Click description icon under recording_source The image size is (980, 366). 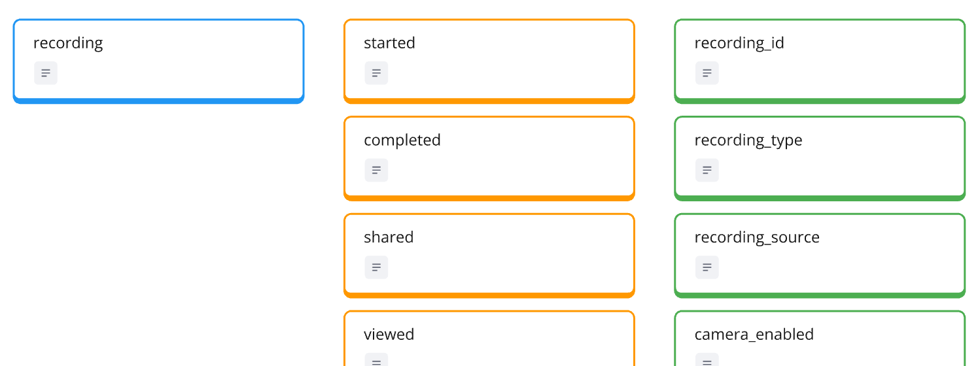click(x=707, y=267)
